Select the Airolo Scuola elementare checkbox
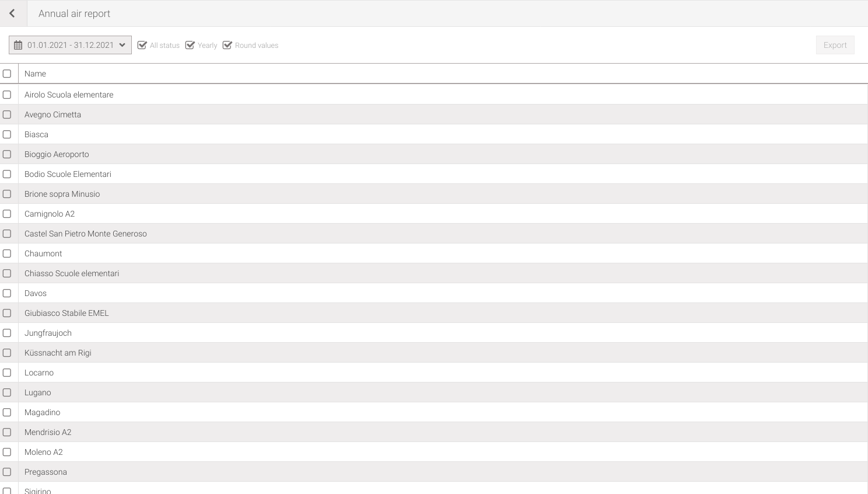Viewport: 868px width, 494px height. 7,95
